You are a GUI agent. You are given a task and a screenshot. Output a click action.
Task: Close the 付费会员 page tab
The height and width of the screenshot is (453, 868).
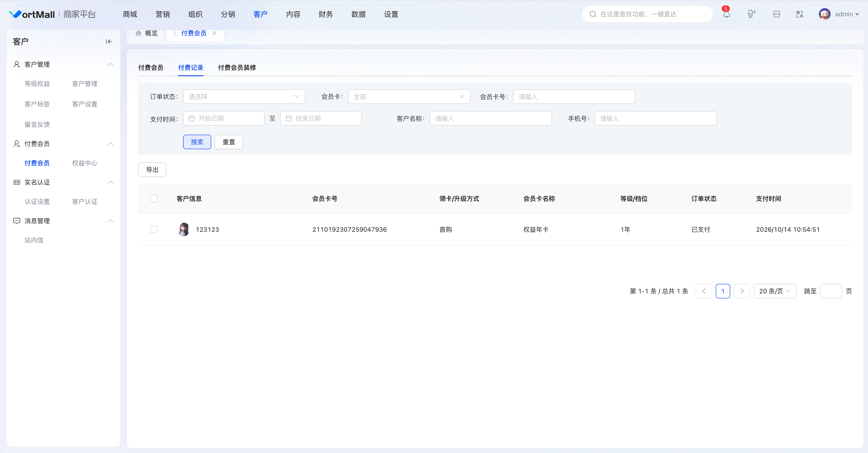click(x=214, y=33)
